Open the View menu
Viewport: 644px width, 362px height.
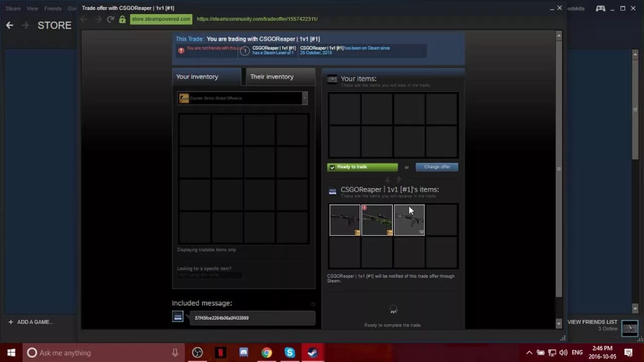32,9
